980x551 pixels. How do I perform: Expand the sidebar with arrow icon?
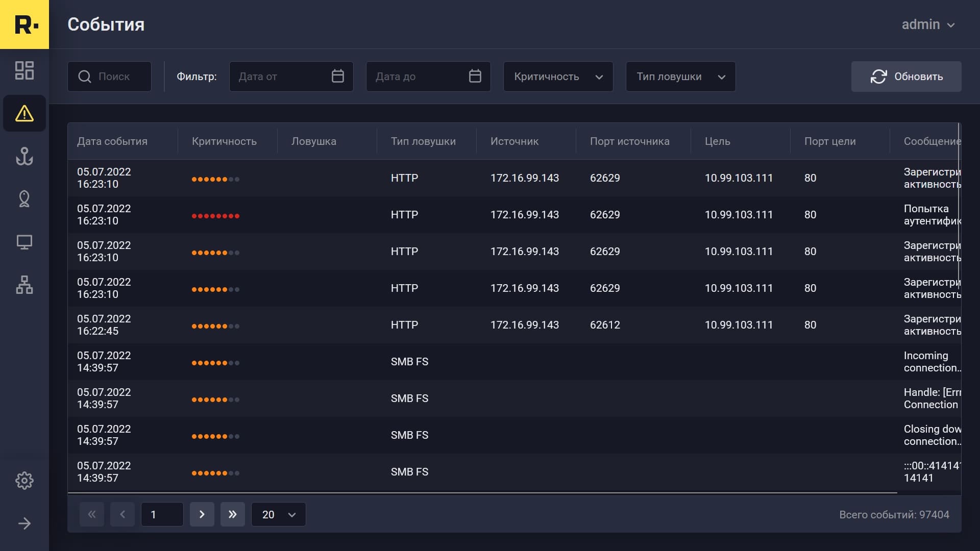tap(24, 523)
